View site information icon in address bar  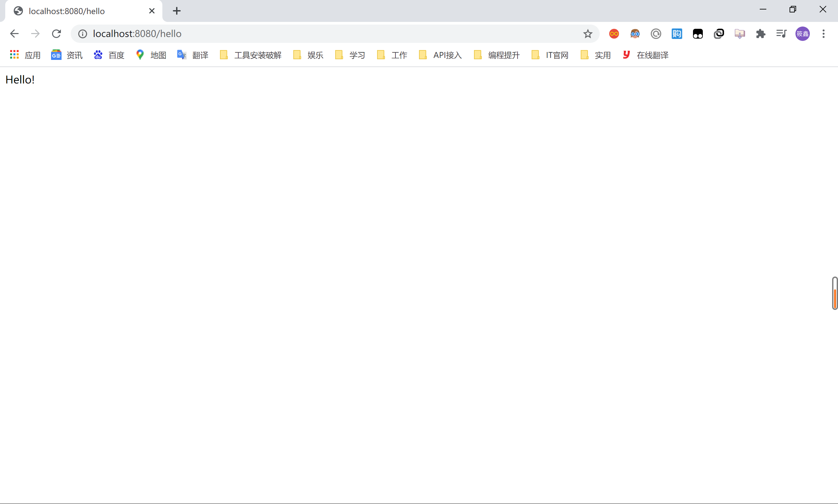click(82, 34)
